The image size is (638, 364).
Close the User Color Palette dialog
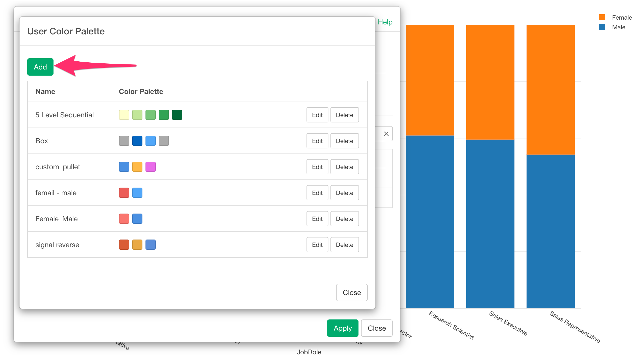[x=352, y=292]
